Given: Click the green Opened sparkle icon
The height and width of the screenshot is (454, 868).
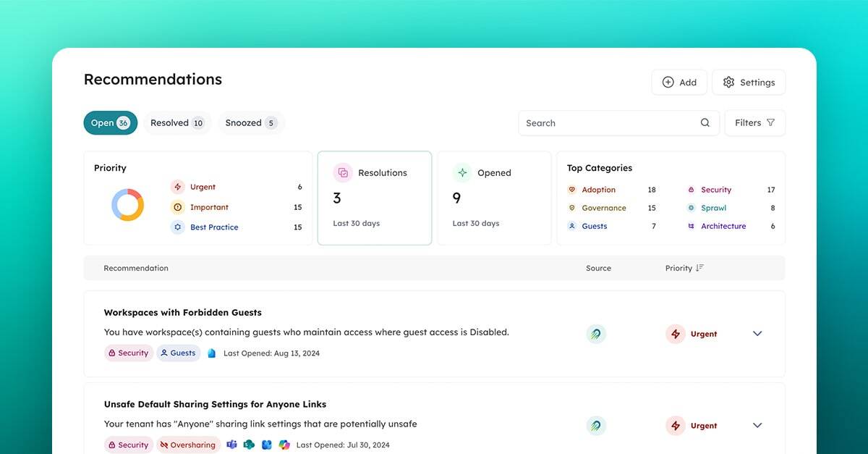Looking at the screenshot, I should click(462, 173).
